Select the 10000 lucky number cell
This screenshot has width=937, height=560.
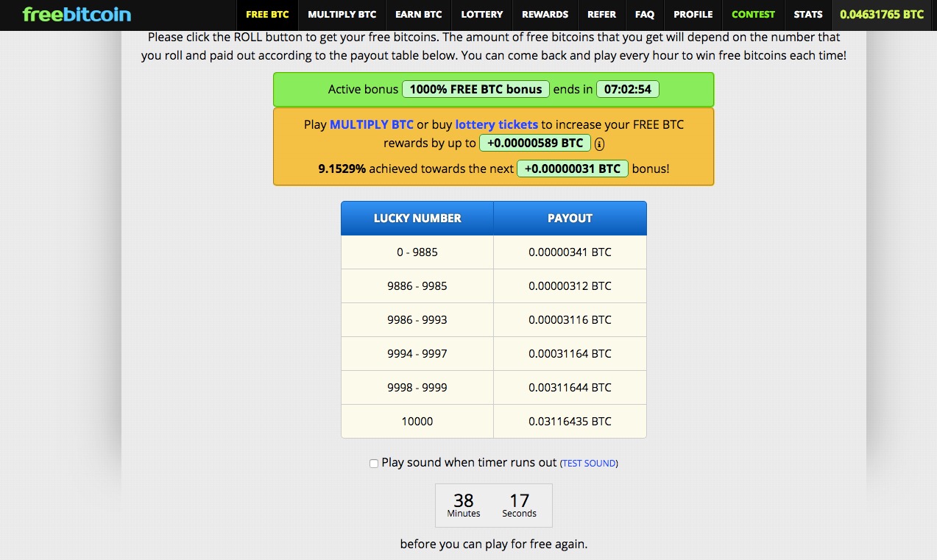pos(417,422)
